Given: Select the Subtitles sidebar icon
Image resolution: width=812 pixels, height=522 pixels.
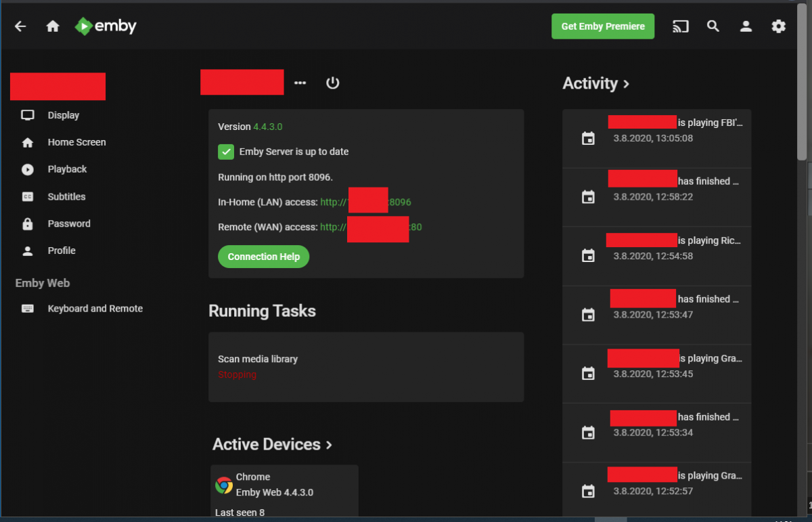Looking at the screenshot, I should tap(27, 196).
